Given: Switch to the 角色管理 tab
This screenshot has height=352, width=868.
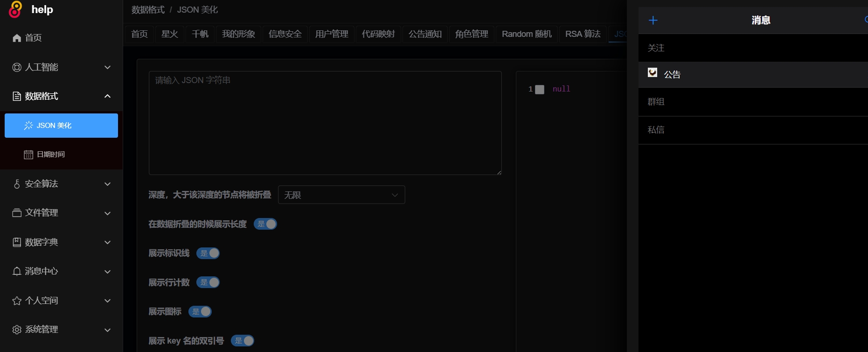Looking at the screenshot, I should pyautogui.click(x=472, y=34).
